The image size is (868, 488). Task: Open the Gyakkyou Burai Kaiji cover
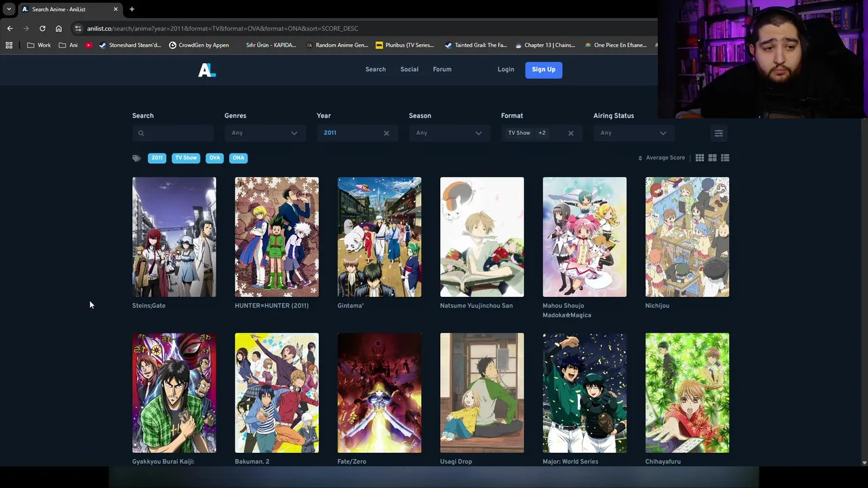174,393
